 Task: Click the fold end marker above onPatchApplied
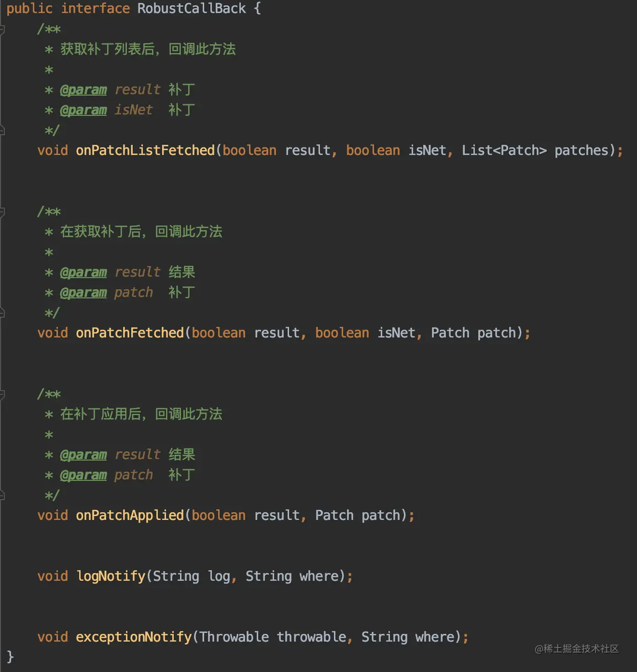[x=2, y=495]
